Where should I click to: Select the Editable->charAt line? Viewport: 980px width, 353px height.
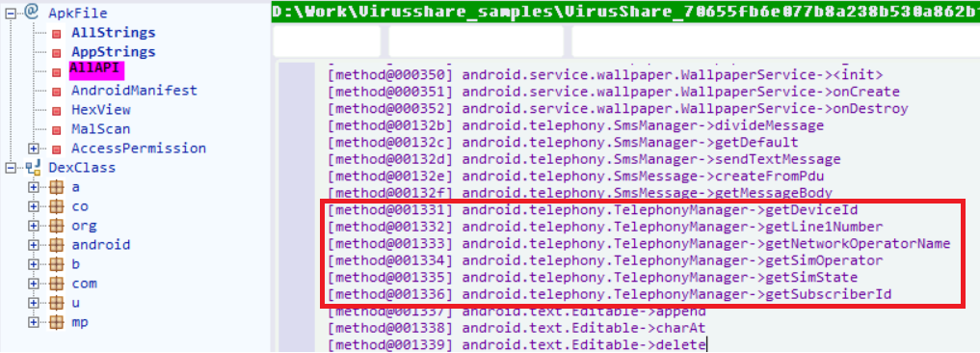tap(517, 328)
